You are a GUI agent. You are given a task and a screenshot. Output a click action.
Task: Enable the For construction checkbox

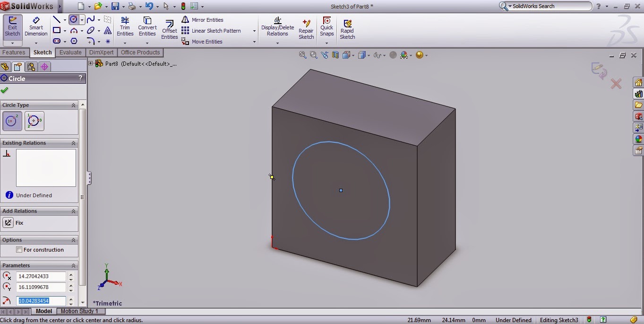19,250
